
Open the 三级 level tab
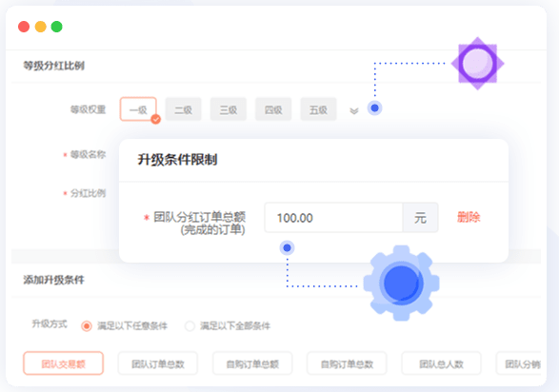(229, 109)
